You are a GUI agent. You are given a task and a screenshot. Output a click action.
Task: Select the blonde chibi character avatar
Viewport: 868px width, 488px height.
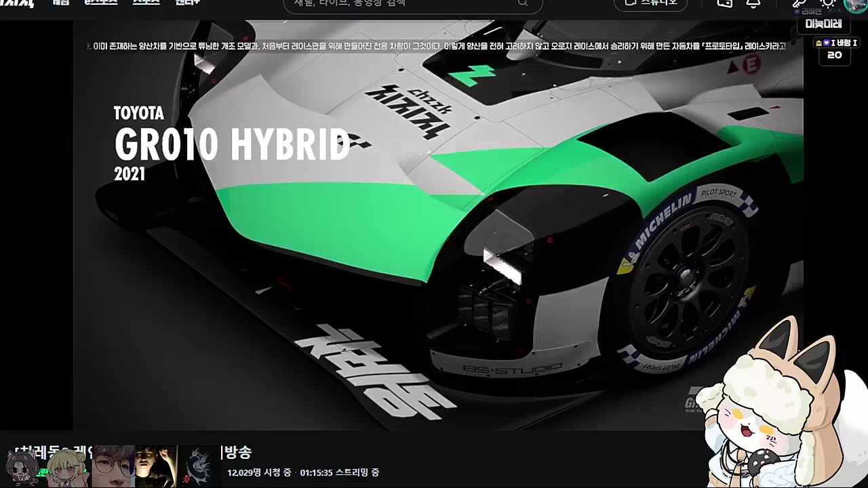click(68, 467)
